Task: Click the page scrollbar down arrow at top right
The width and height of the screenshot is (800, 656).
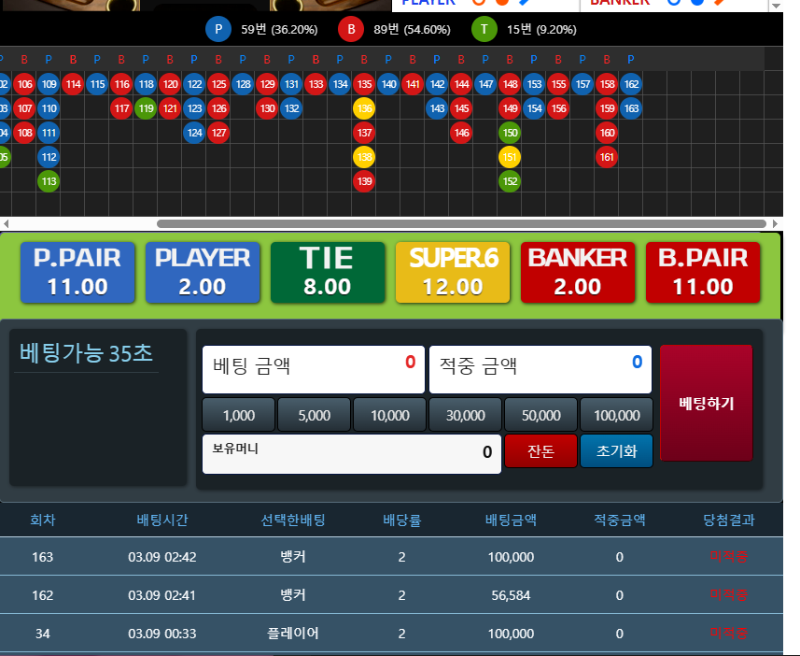Action: (776, 6)
